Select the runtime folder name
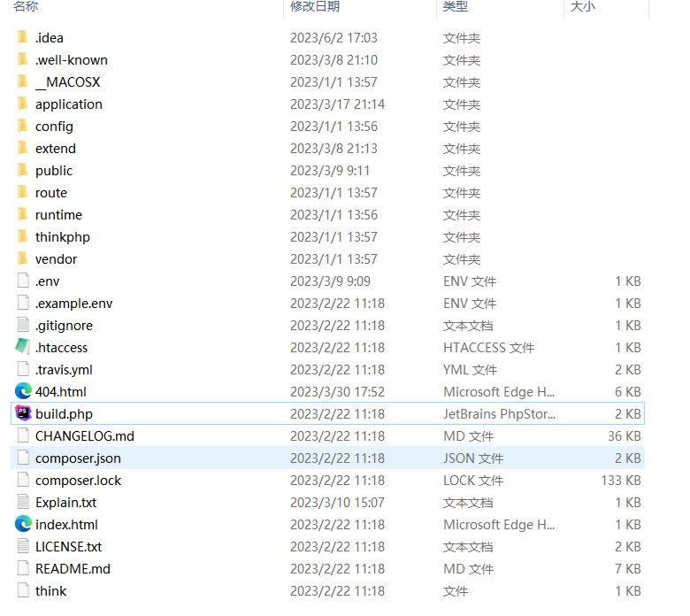The width and height of the screenshot is (690, 616). [x=58, y=215]
